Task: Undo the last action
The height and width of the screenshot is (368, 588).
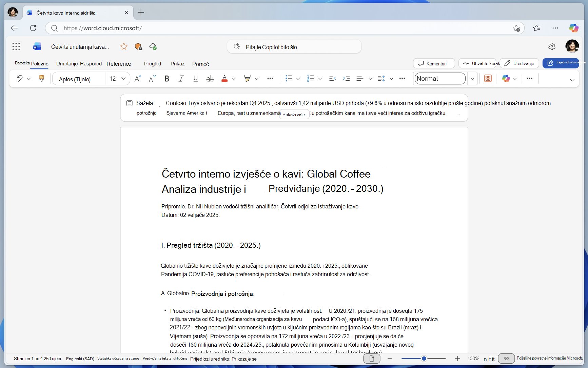Action: coord(20,79)
